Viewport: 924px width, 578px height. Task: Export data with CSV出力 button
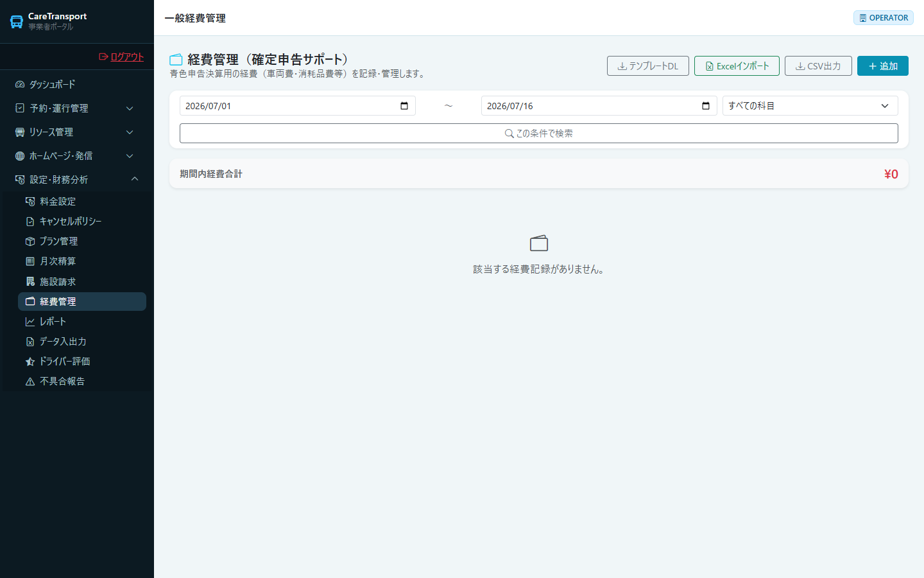tap(818, 66)
